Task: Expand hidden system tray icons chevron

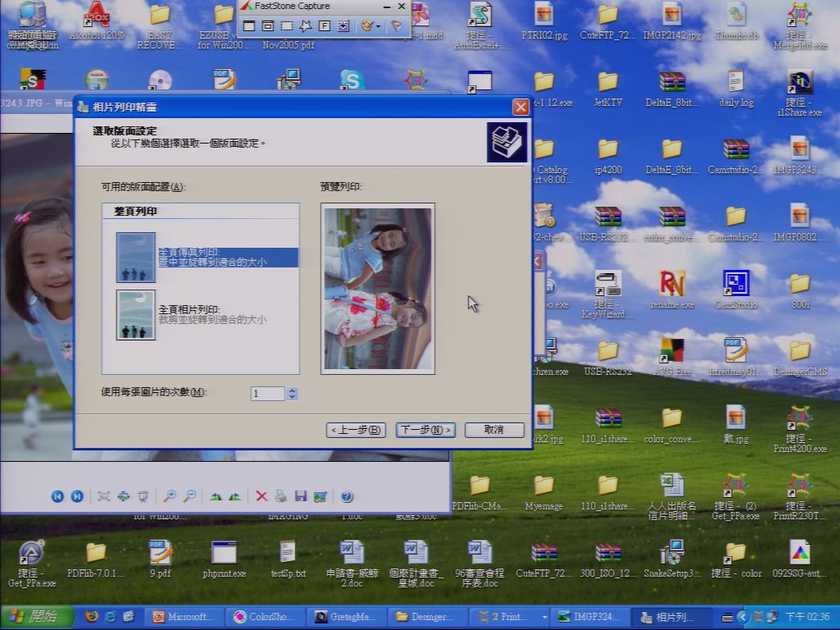Action: [742, 617]
